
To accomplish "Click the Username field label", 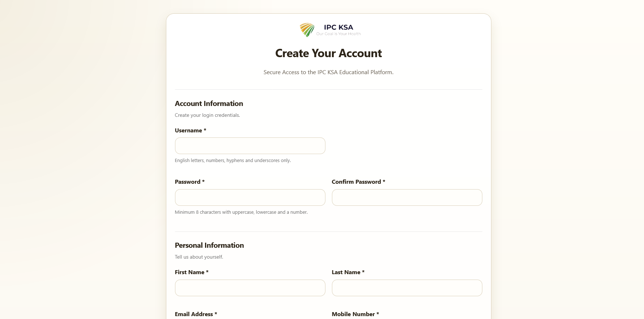I will click(x=190, y=130).
